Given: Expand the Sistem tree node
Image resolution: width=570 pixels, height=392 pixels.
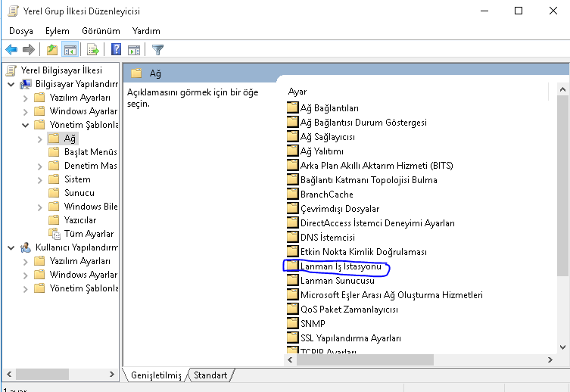Looking at the screenshot, I should 39,180.
